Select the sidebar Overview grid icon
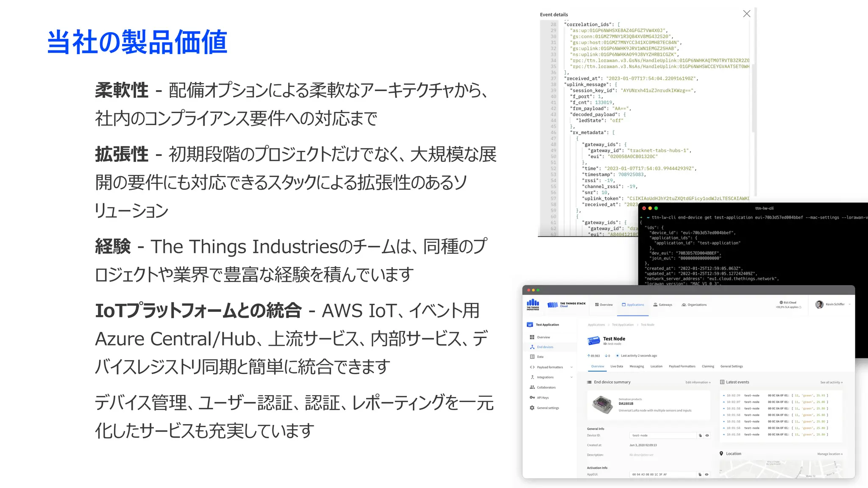This screenshot has width=868, height=488. tap(532, 337)
